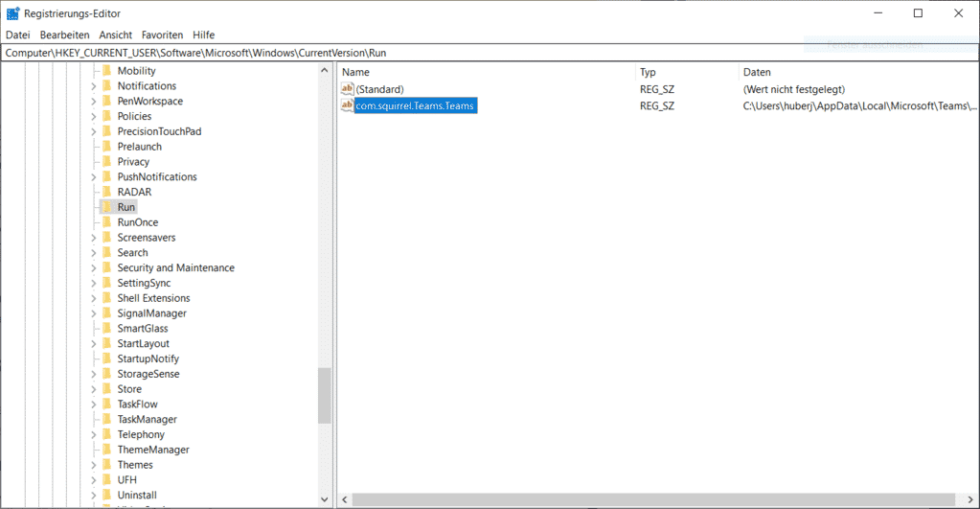Click the Registrierungs-Editor title bar app icon
Screen dimensions: 980x509
[x=12, y=13]
